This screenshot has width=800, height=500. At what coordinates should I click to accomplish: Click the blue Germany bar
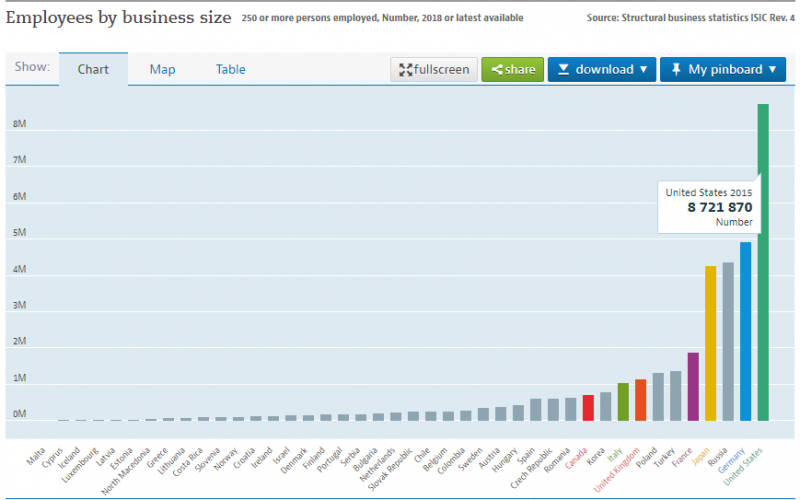tap(745, 331)
